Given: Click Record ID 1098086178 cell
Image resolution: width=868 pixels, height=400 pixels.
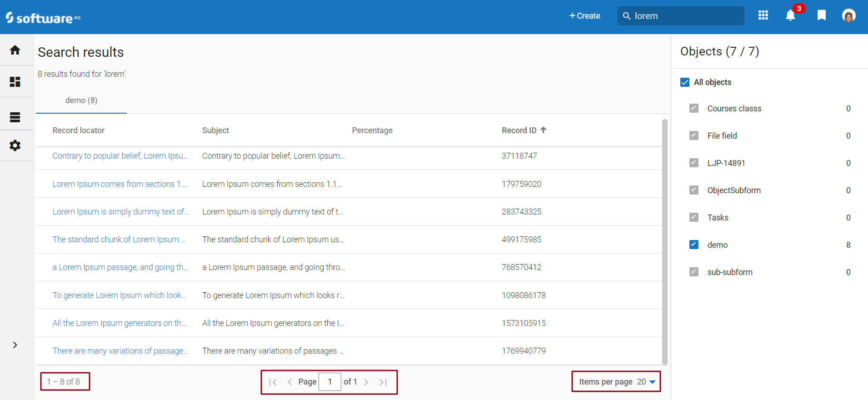Looking at the screenshot, I should click(x=524, y=295).
